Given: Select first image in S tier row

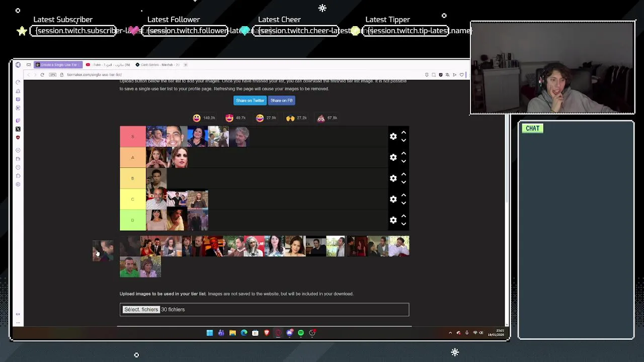Looking at the screenshot, I should 156,136.
